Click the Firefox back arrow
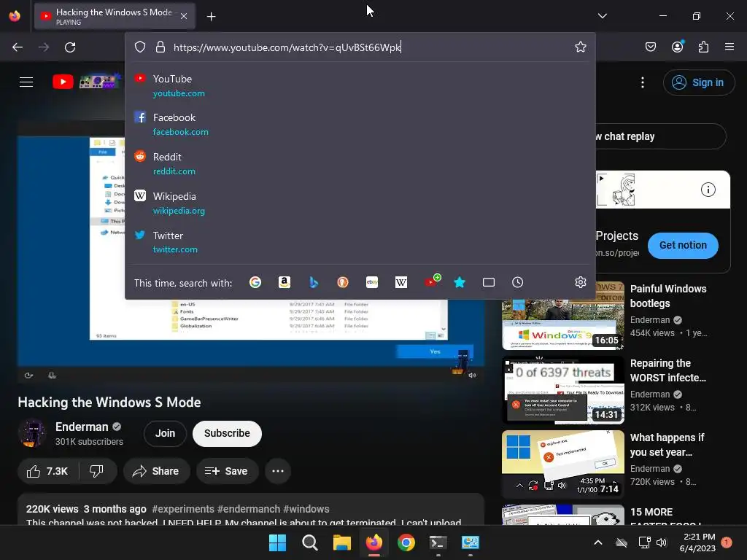Screen dimensions: 747x560 [x=18, y=47]
